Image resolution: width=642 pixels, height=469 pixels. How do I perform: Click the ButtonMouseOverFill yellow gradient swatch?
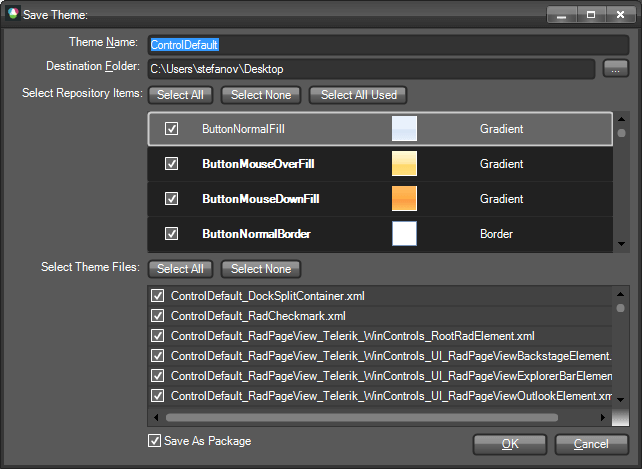coord(404,163)
